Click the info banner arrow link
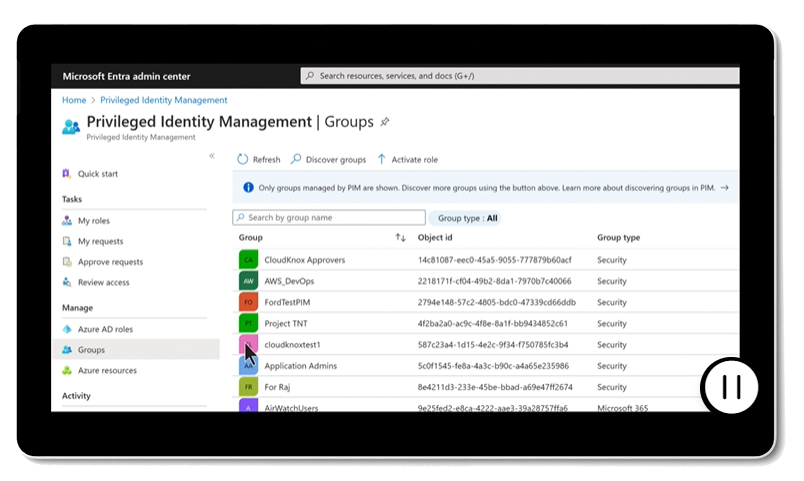The height and width of the screenshot is (481, 804). coord(724,187)
